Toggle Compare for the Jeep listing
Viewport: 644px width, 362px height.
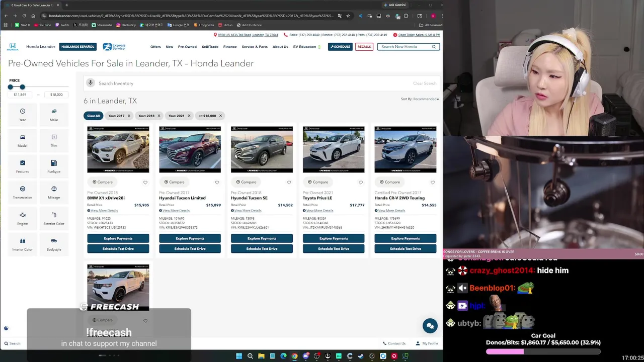pos(103,320)
